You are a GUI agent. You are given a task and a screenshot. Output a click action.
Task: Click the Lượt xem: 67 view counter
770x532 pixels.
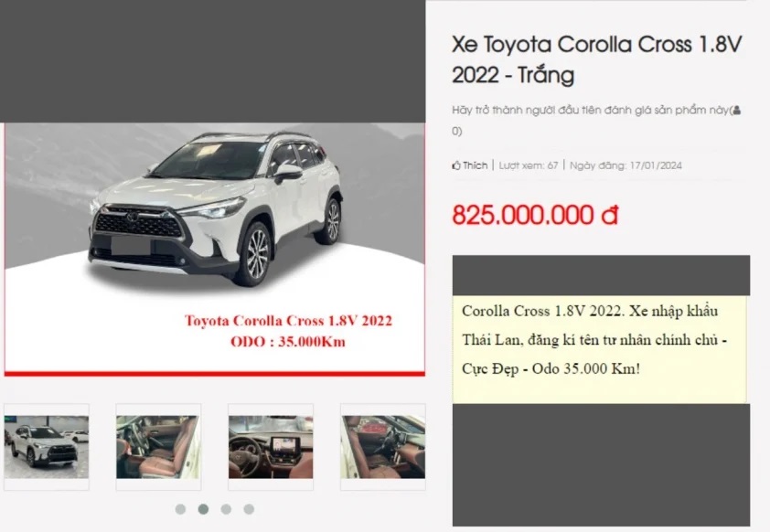click(529, 165)
